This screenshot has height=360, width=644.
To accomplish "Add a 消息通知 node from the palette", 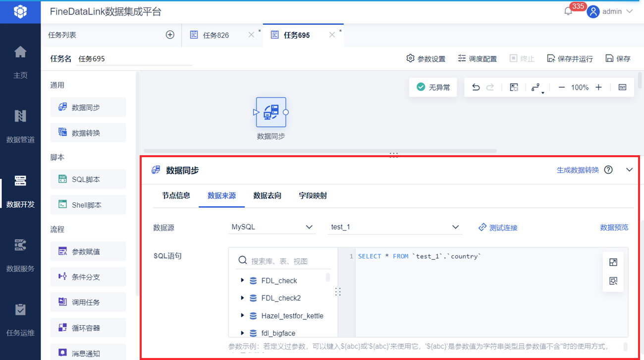I will click(88, 353).
